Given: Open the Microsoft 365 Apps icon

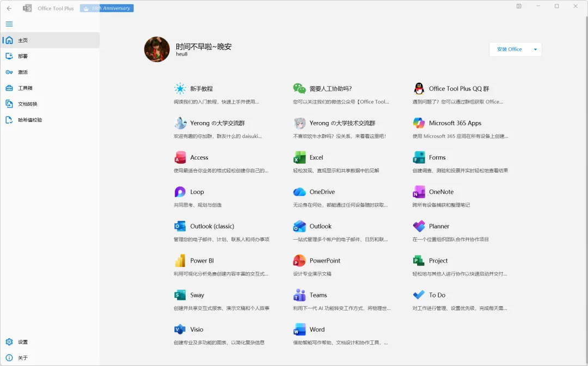Looking at the screenshot, I should [x=419, y=123].
